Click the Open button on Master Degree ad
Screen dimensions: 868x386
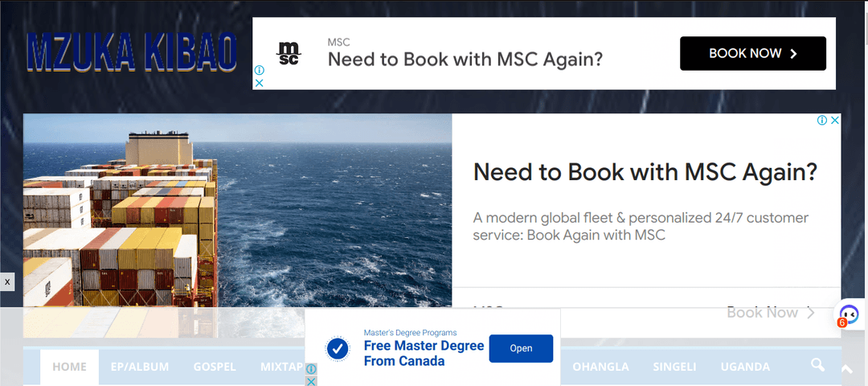tap(521, 348)
